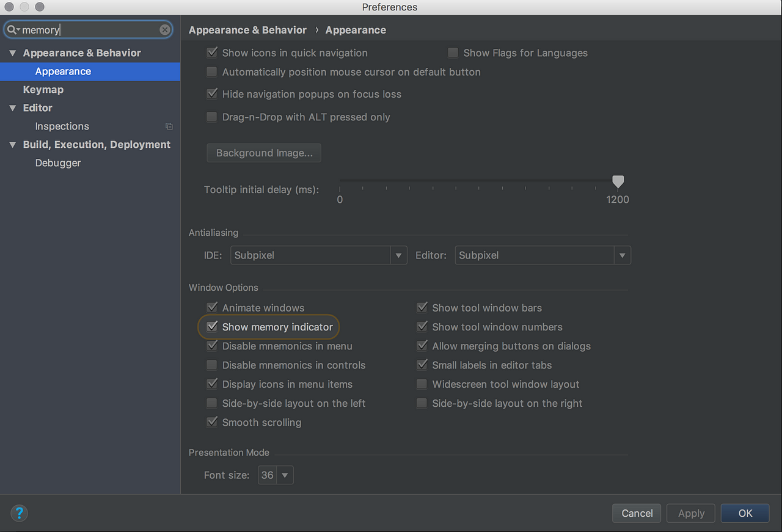Open the help question mark button
This screenshot has height=532, width=782.
(x=20, y=513)
